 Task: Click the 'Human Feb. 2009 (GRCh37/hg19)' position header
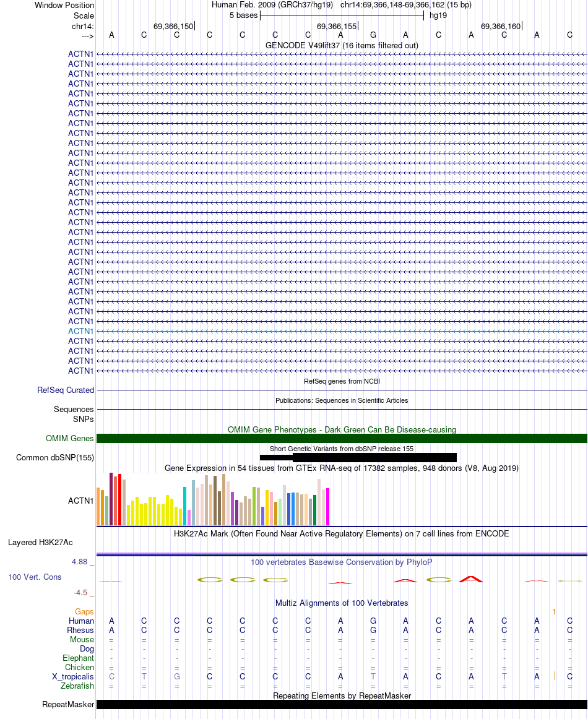coord(272,5)
